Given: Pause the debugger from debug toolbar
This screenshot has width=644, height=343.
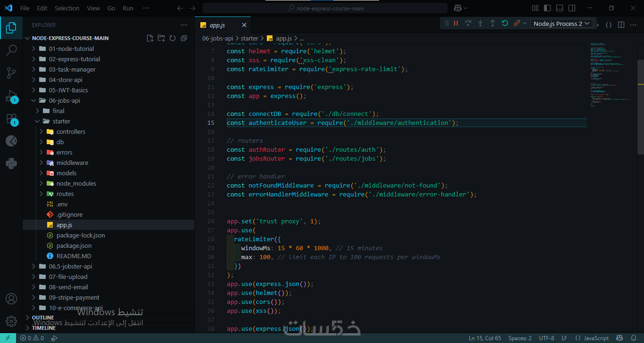Looking at the screenshot, I should pyautogui.click(x=456, y=23).
